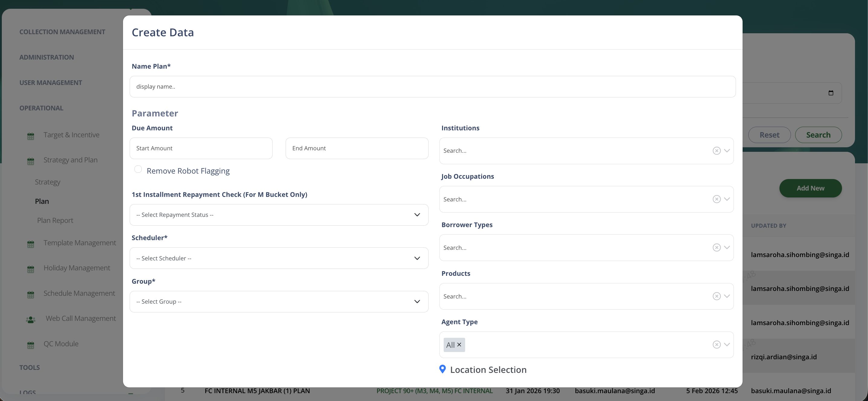Expand the Select Scheduler dropdown
Viewport: 868px width, 401px height.
279,258
